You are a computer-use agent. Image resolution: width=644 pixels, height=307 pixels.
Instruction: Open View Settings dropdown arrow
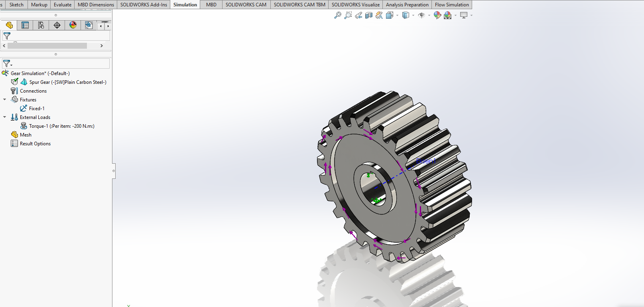click(471, 15)
